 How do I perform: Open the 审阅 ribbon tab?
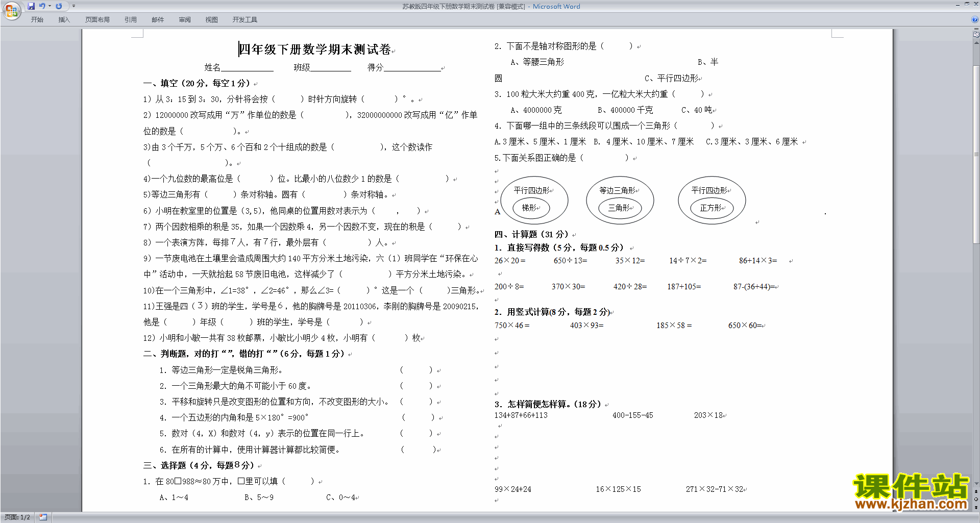tap(185, 20)
